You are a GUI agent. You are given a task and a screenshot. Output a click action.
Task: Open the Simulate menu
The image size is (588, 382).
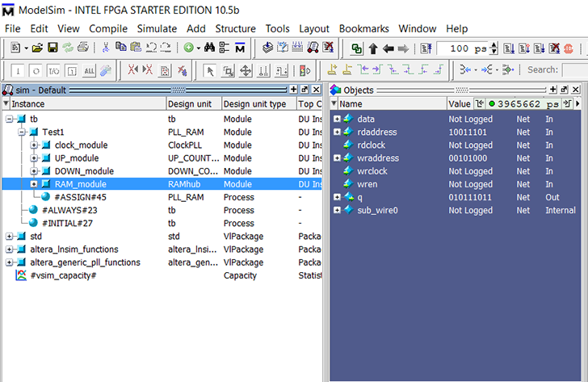pyautogui.click(x=157, y=28)
